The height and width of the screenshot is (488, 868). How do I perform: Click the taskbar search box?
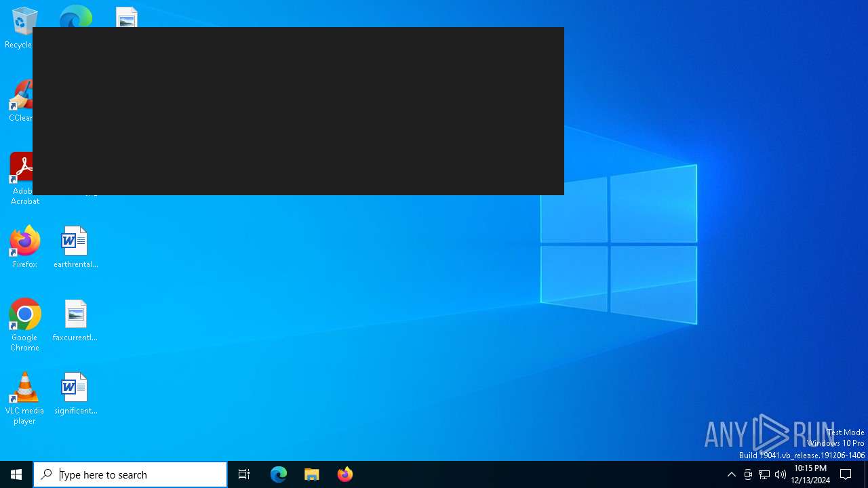(130, 474)
